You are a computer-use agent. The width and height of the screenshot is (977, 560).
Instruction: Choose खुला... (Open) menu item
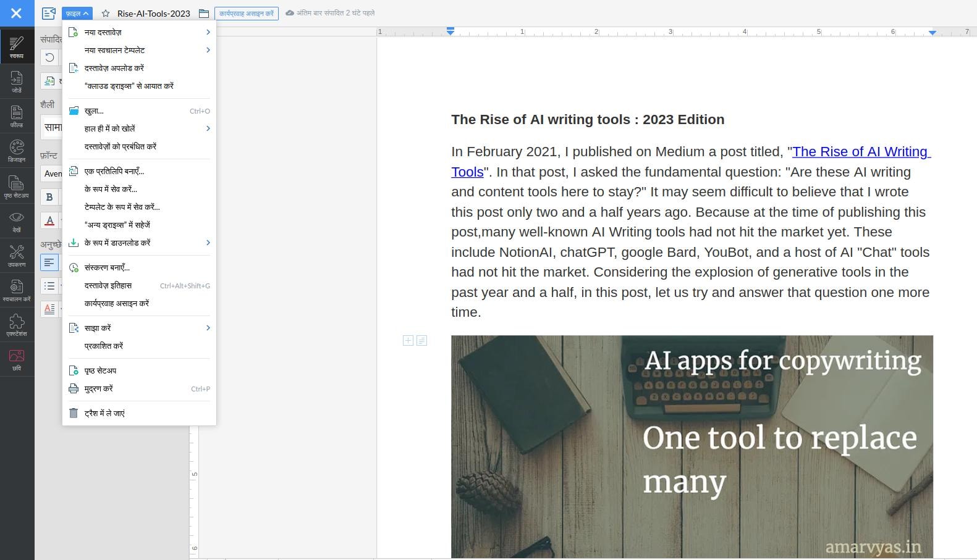pyautogui.click(x=139, y=111)
